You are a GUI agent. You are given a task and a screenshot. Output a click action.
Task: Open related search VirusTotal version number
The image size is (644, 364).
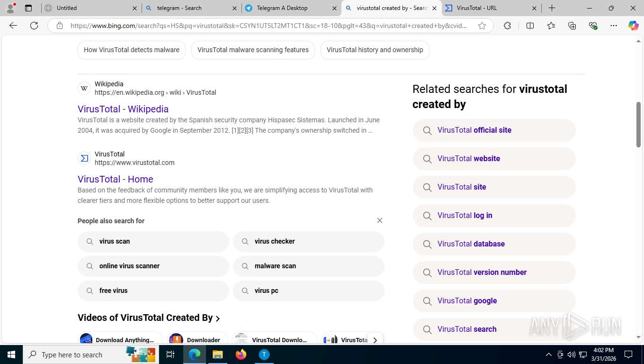[494, 273]
